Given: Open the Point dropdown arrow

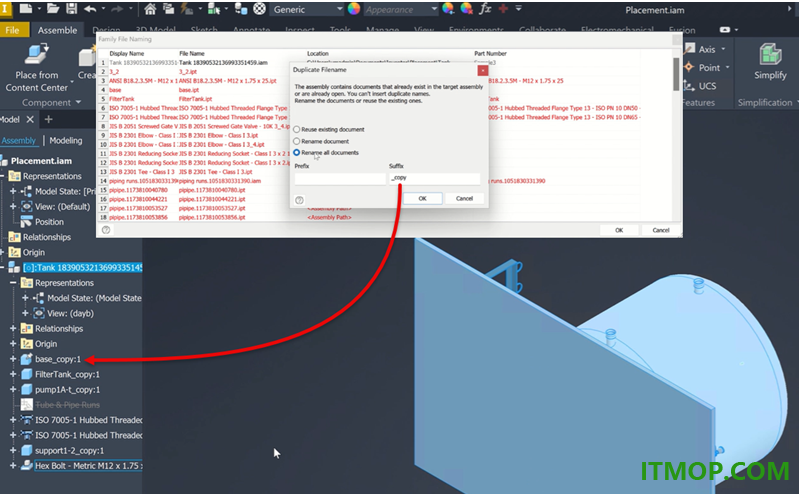Looking at the screenshot, I should [x=727, y=67].
